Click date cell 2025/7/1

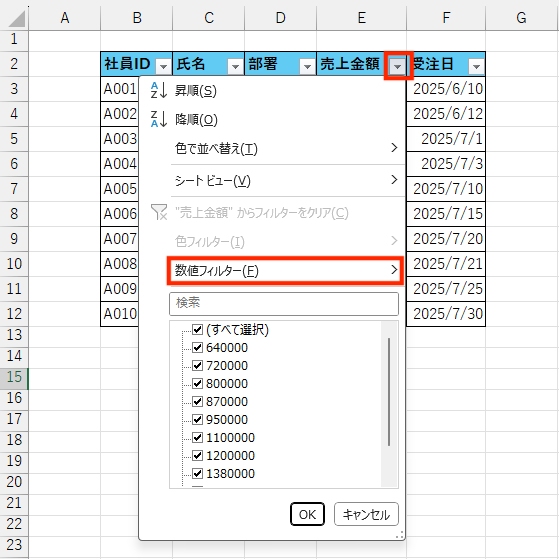click(446, 139)
